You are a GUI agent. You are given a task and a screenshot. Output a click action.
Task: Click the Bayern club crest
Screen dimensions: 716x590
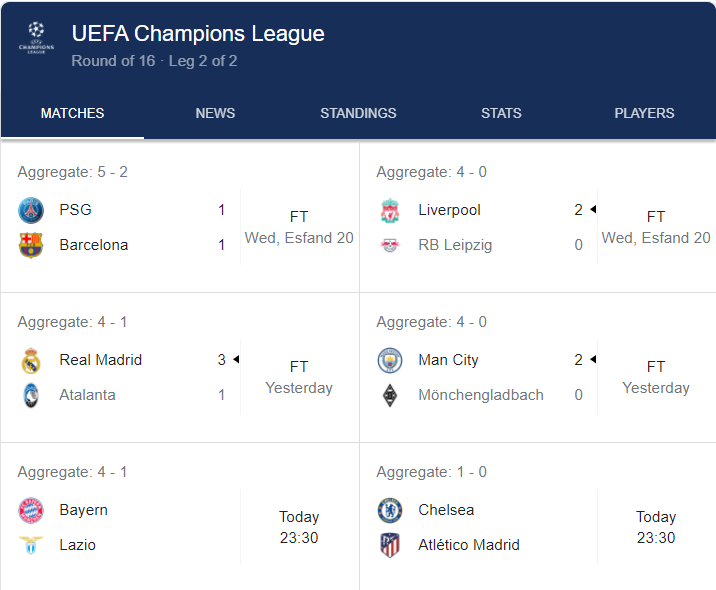(31, 510)
